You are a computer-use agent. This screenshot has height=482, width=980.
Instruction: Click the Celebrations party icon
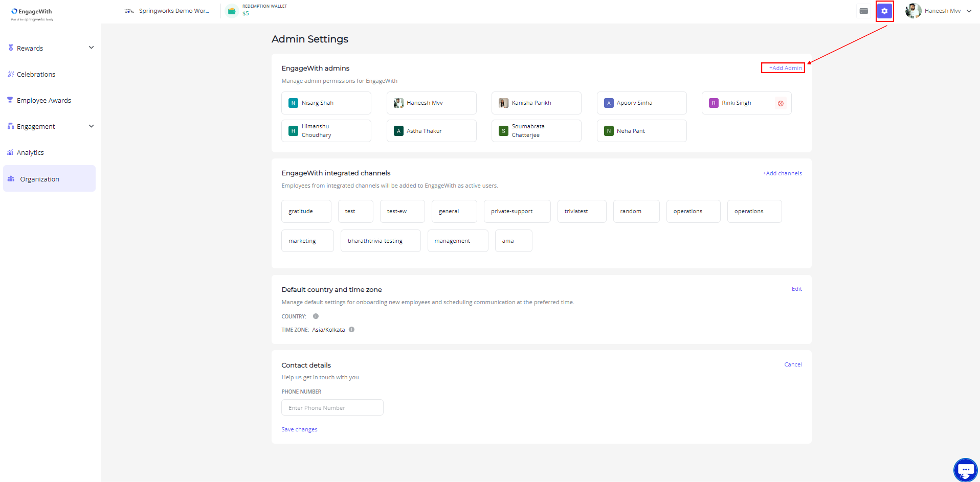(x=11, y=74)
